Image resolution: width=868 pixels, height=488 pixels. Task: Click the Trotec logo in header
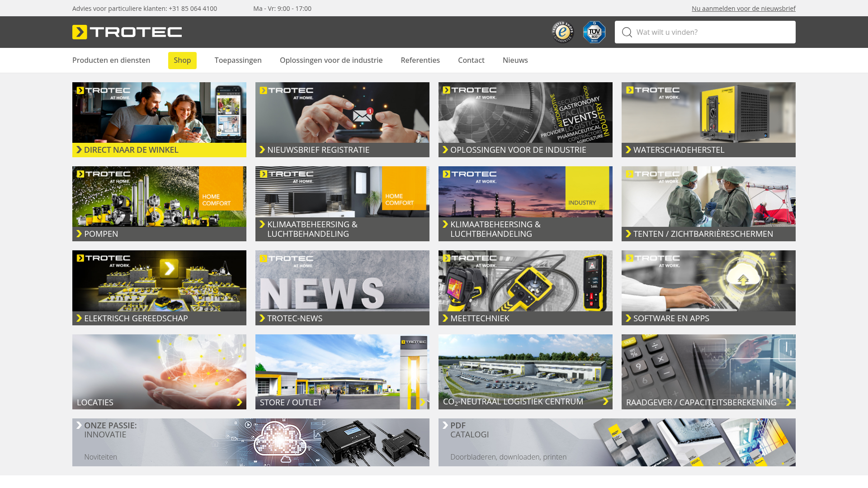click(127, 32)
